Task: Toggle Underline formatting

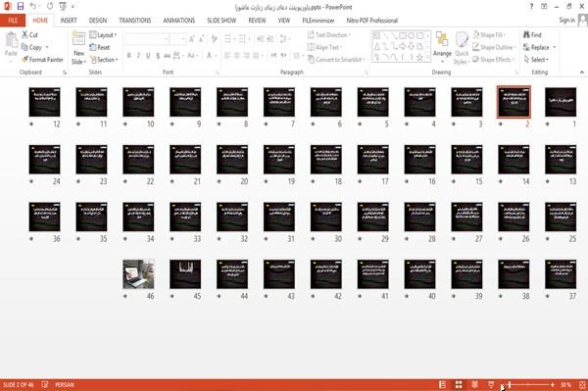Action: tap(148, 56)
